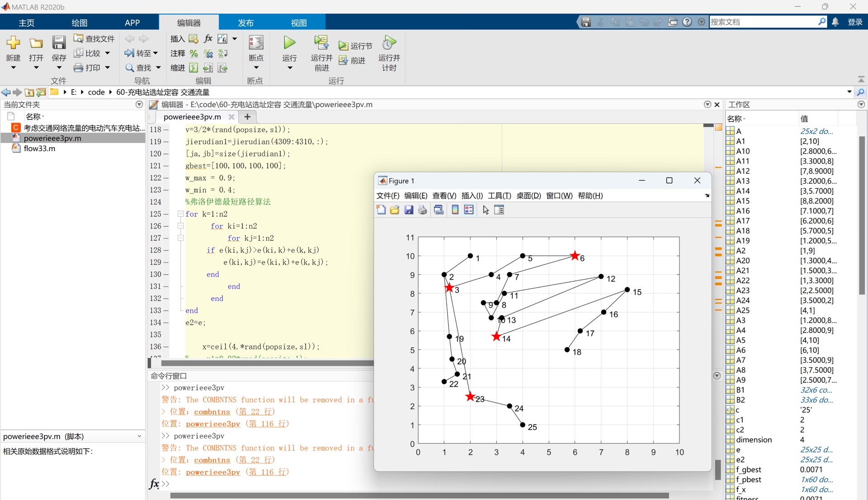The height and width of the screenshot is (500, 868).
Task: Toggle the Edit Plot arrow tool
Action: (486, 210)
